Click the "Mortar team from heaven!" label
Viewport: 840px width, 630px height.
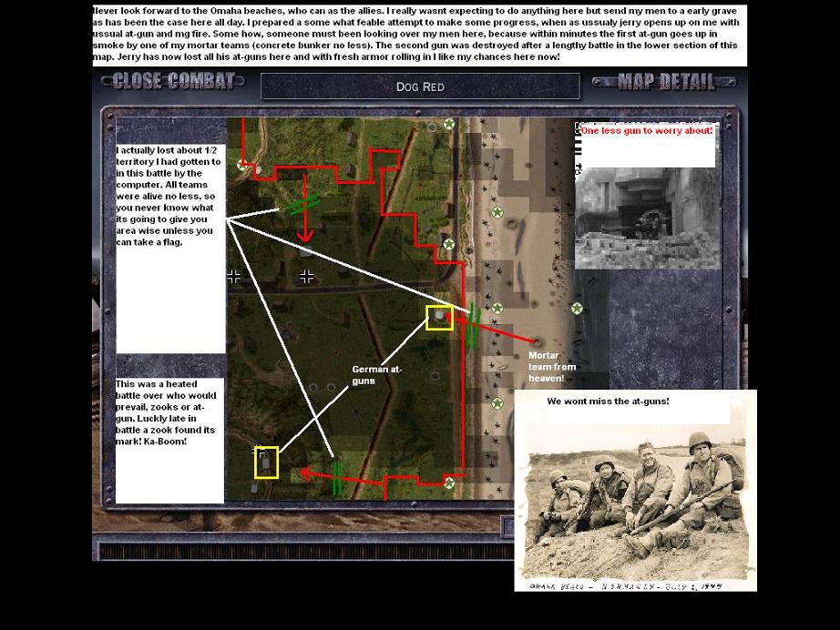(x=552, y=367)
